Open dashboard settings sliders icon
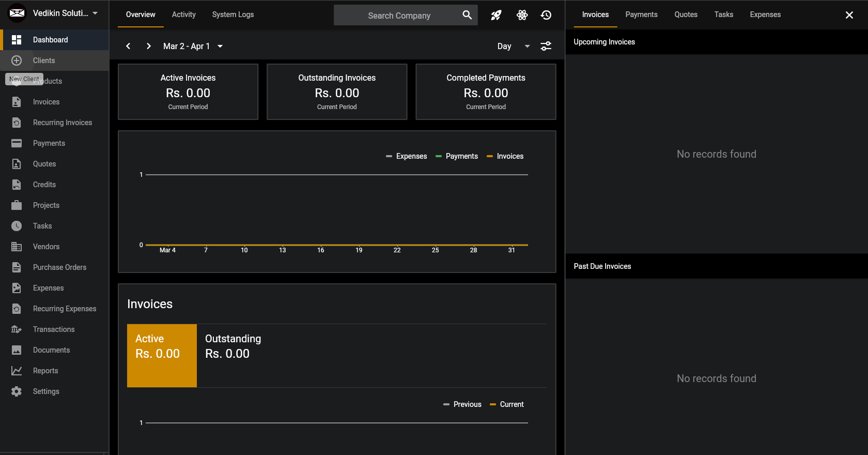 coord(546,46)
